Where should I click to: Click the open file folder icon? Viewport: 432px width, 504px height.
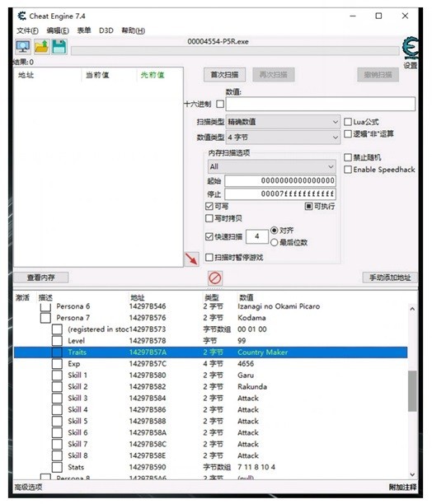(41, 47)
